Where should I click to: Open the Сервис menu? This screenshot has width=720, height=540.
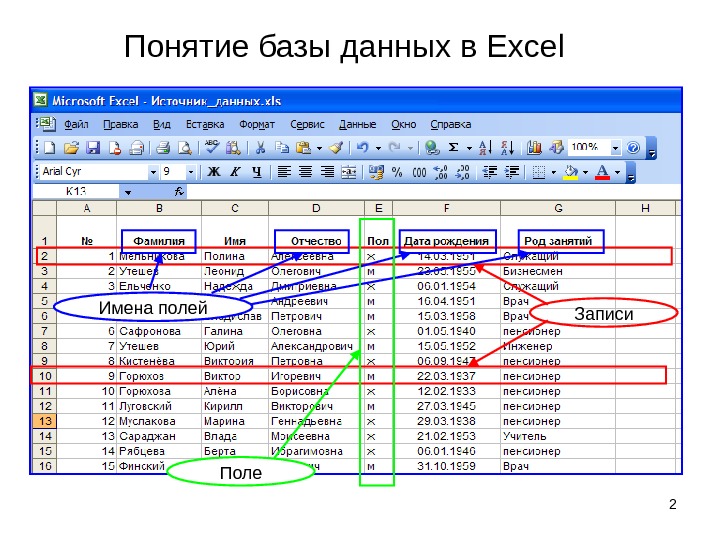[307, 124]
